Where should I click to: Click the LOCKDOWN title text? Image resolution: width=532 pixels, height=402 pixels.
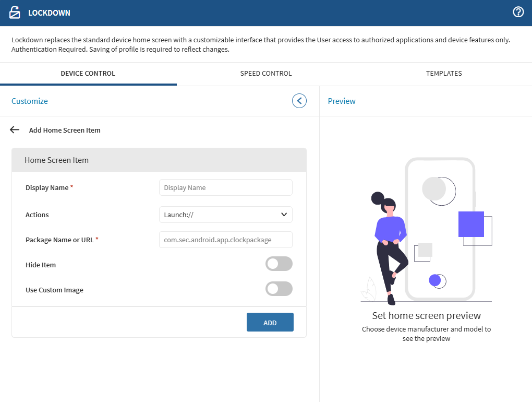[x=49, y=13]
